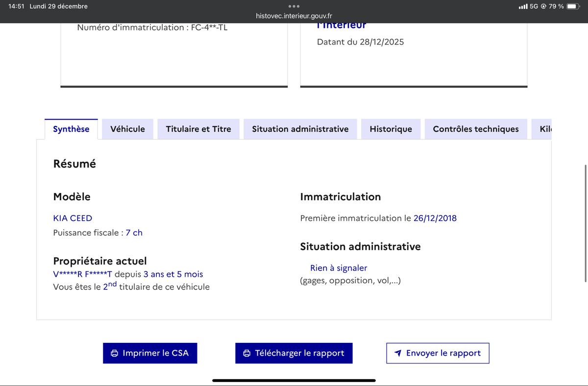Tap the 79 % battery percentage
This screenshot has height=386, width=588.
pos(556,6)
